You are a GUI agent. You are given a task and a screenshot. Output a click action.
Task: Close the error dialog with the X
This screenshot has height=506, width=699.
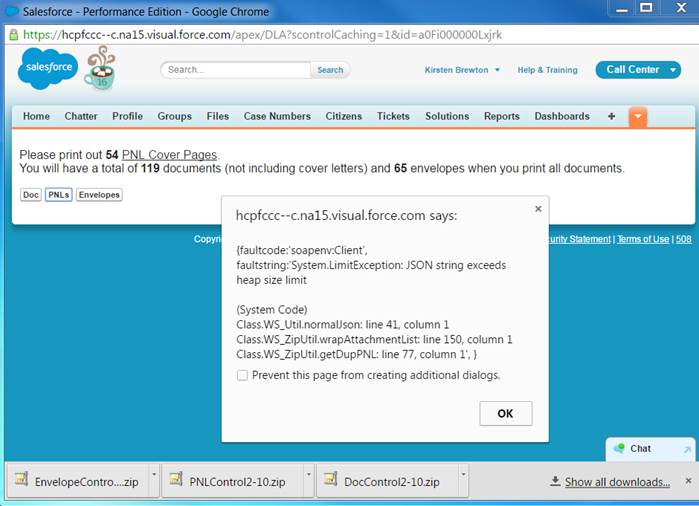pyautogui.click(x=538, y=209)
